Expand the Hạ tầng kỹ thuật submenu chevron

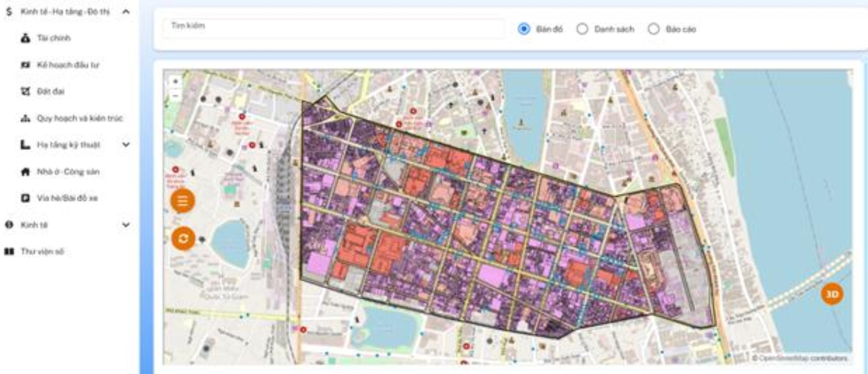pos(126,145)
